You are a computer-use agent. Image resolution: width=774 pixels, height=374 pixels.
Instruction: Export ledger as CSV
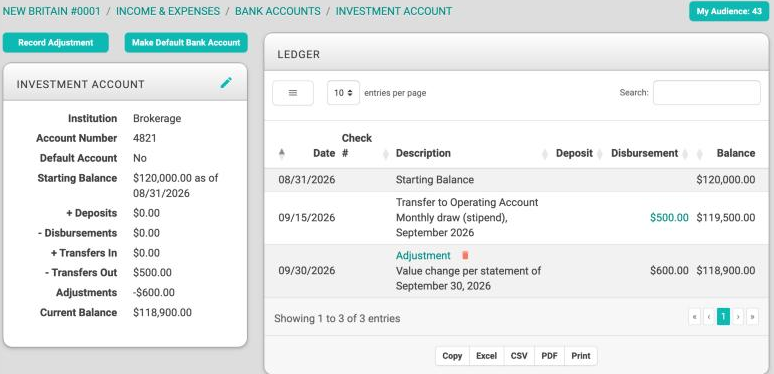point(519,356)
